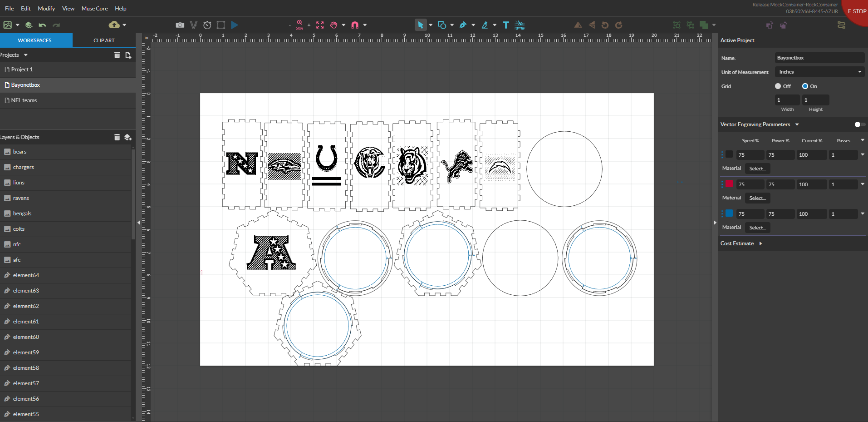Click the camera capture icon
The height and width of the screenshot is (422, 868).
point(180,25)
